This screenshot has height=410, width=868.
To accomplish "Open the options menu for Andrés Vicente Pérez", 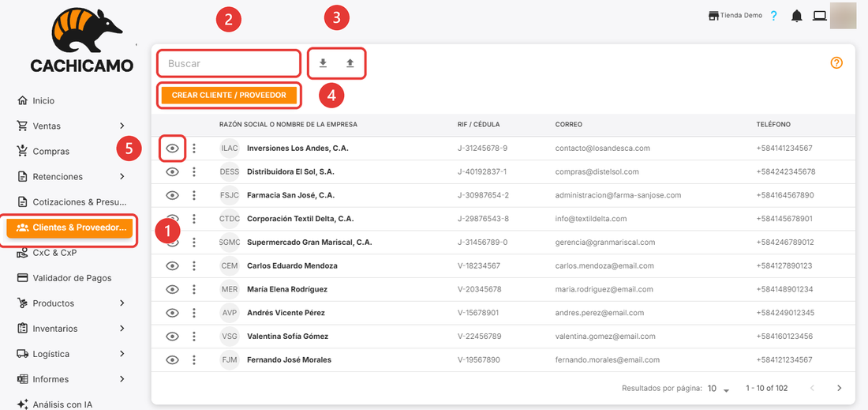I will pos(194,313).
